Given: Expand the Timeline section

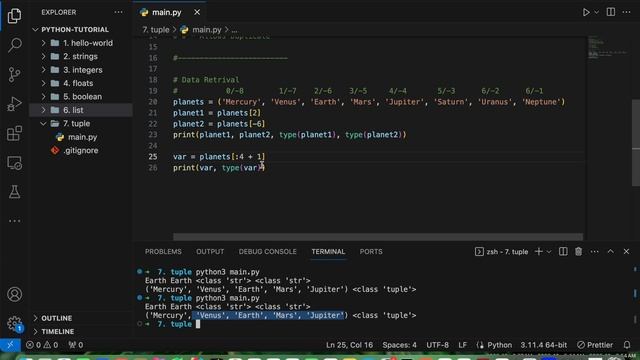Looking at the screenshot, I should [x=81, y=331].
